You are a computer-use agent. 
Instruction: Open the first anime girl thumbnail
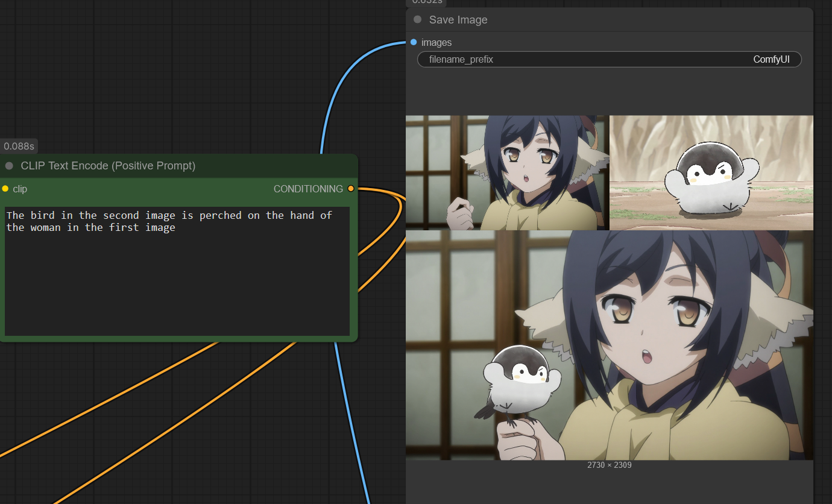(507, 172)
